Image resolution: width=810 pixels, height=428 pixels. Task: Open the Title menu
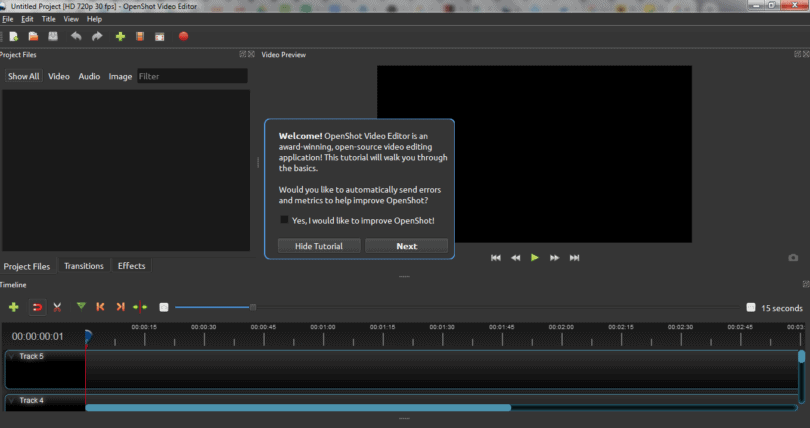pos(49,19)
